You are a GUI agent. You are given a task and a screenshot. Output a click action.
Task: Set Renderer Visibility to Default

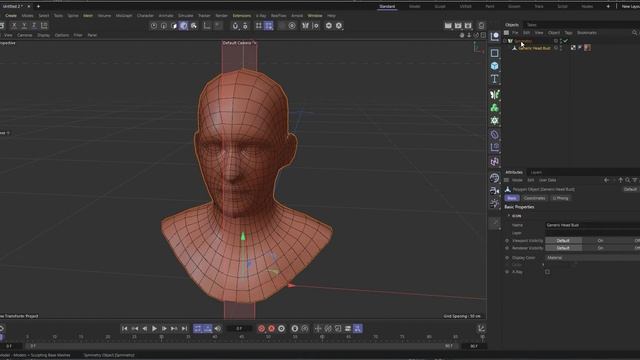coord(563,248)
